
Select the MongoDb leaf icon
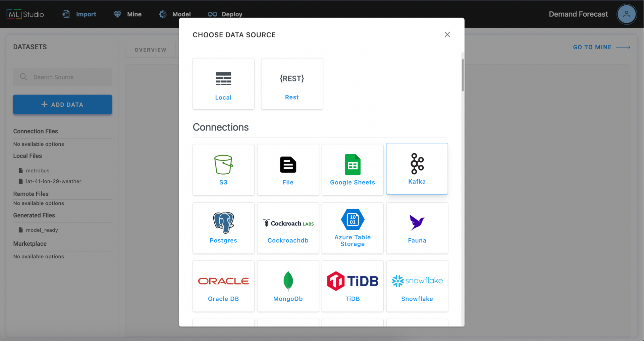point(288,281)
